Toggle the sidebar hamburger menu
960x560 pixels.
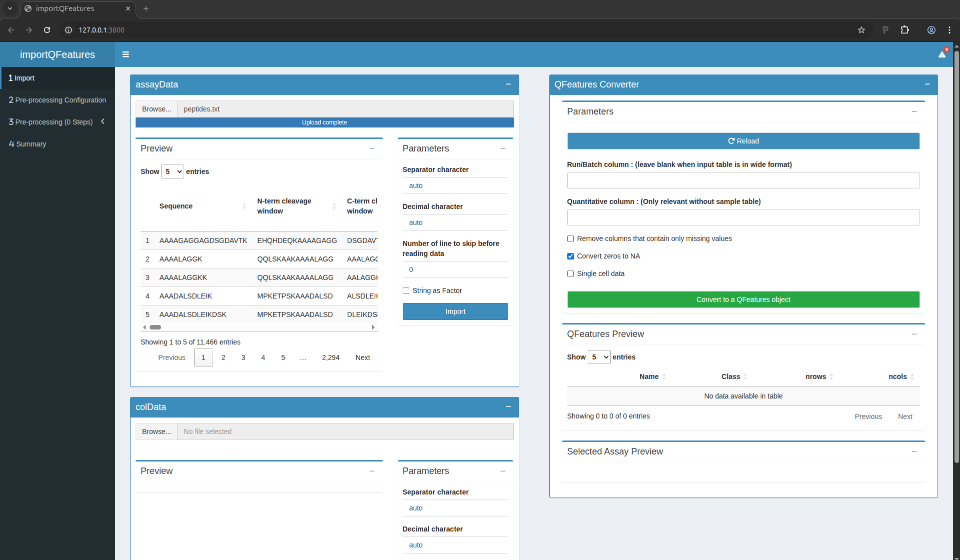click(126, 54)
